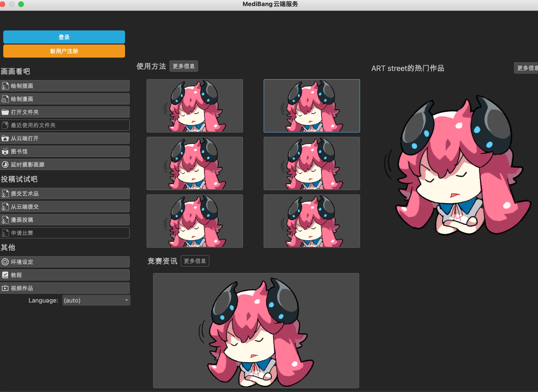Click the Language dropdown arrow
The height and width of the screenshot is (392, 538).
[127, 300]
